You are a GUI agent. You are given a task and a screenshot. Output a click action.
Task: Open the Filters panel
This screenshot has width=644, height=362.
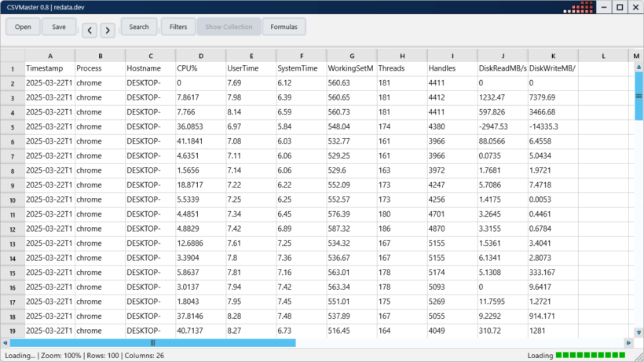(x=178, y=27)
